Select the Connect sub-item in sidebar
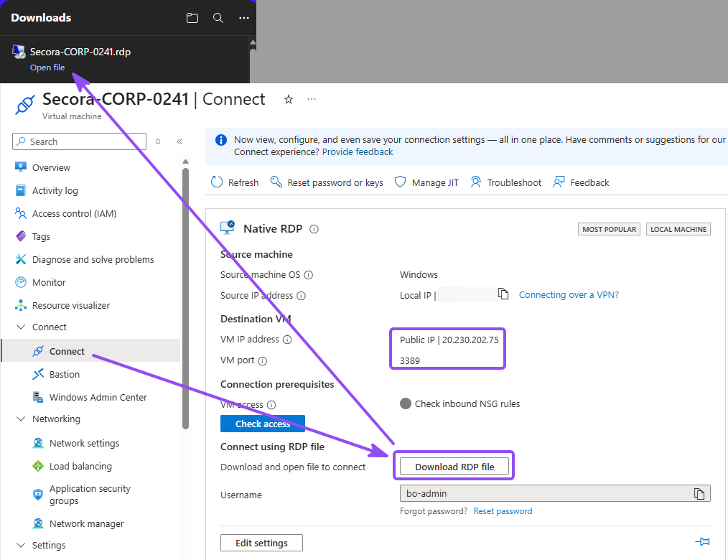The image size is (728, 560). coord(90,351)
